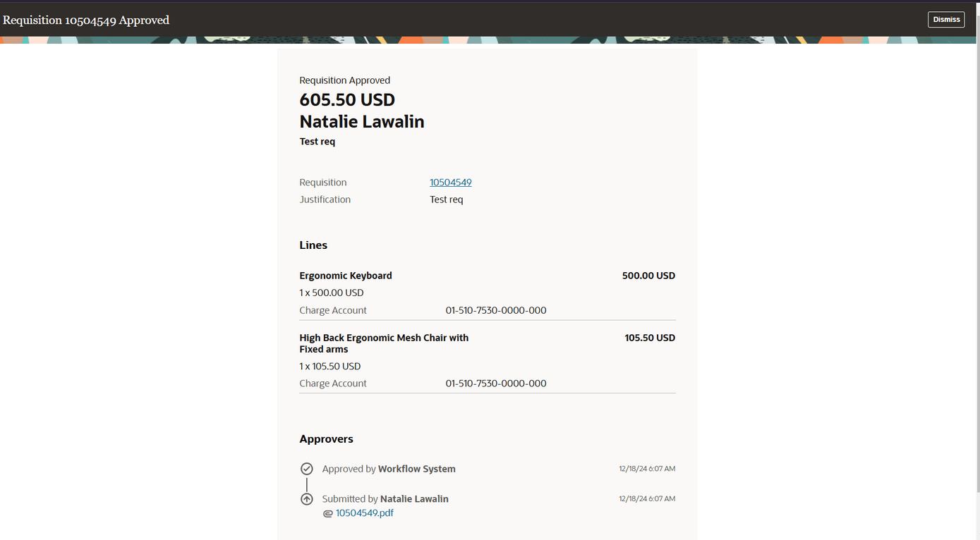
Task: Click the submitted arrow icon beside Natalie Lawalin
Action: (307, 498)
